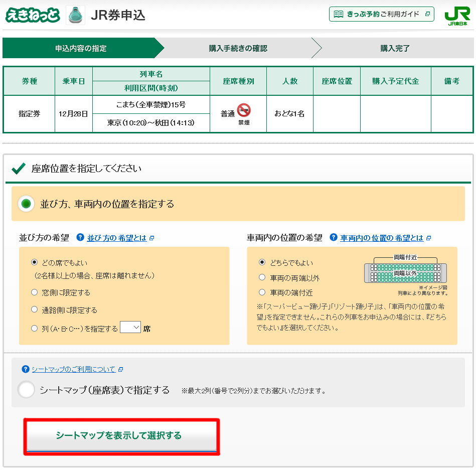Click the 申込内容の指定 step tab
476x470 pixels.
(81, 48)
